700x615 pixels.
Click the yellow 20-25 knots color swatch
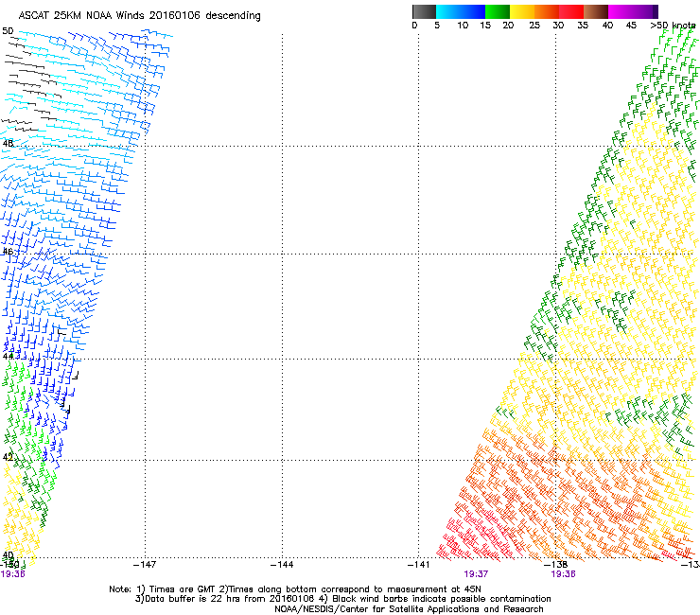pyautogui.click(x=522, y=11)
